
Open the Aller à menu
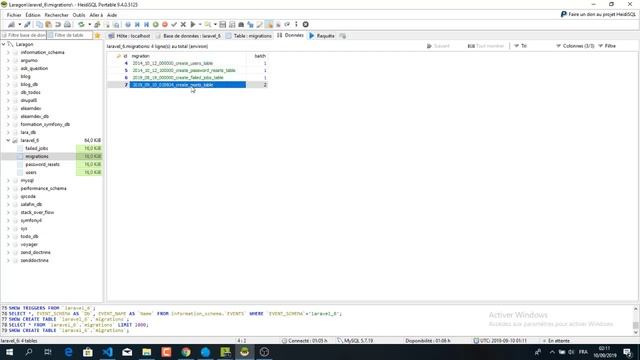tap(96, 15)
